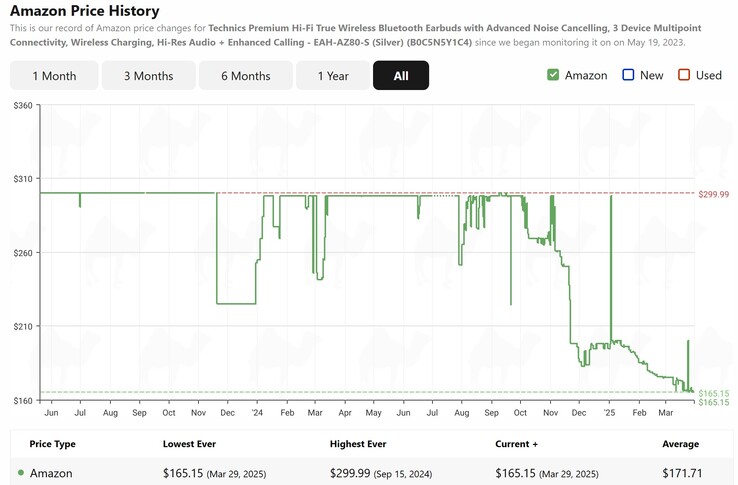This screenshot has width=738, height=485.
Task: Click the Sep 15, 2024 highest price date
Action: coord(403,474)
